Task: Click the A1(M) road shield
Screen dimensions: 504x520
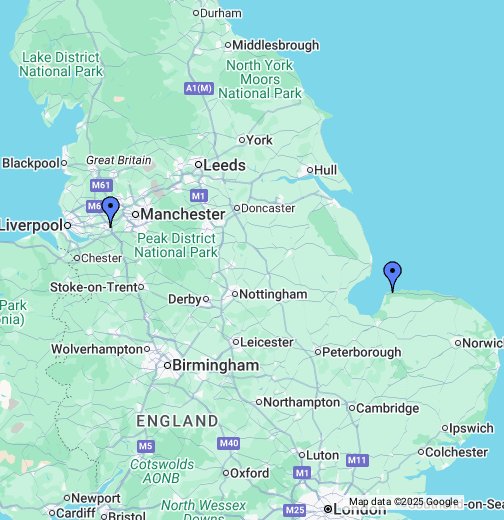Action: [x=199, y=89]
